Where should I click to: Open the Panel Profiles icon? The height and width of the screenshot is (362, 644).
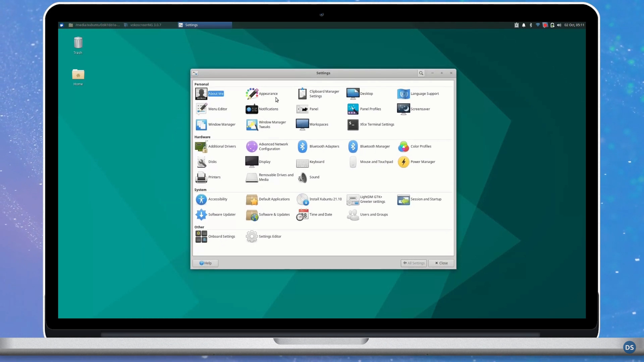coord(353,109)
